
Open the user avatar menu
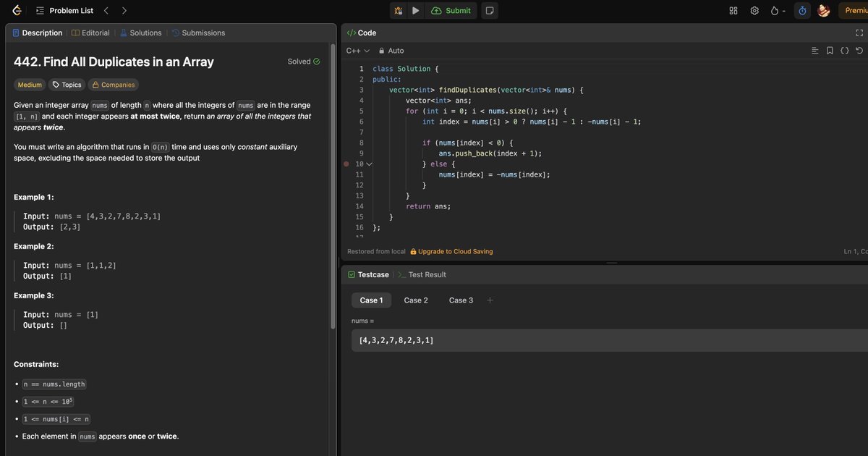click(823, 11)
